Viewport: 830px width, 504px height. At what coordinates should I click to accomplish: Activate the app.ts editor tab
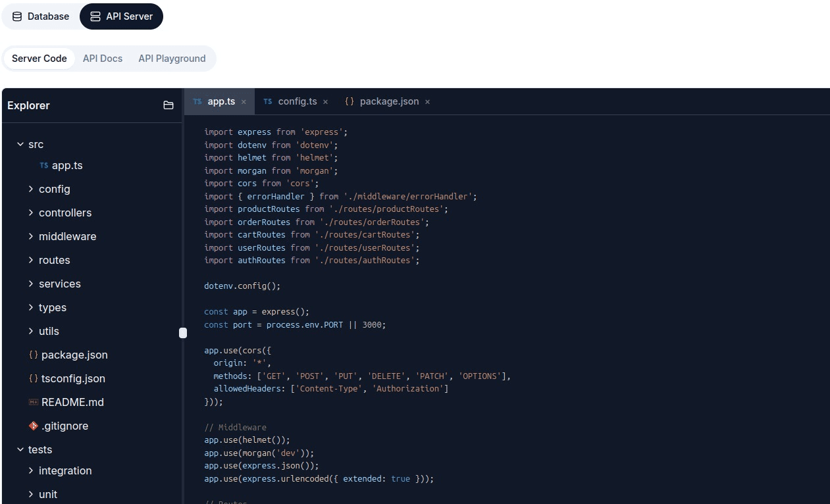219,102
